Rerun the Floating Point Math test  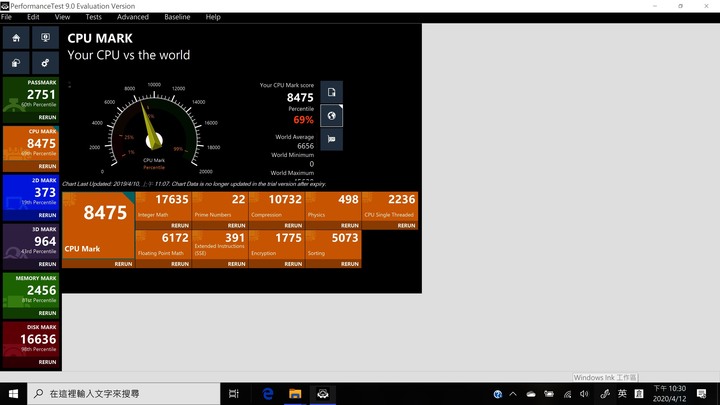coord(180,264)
